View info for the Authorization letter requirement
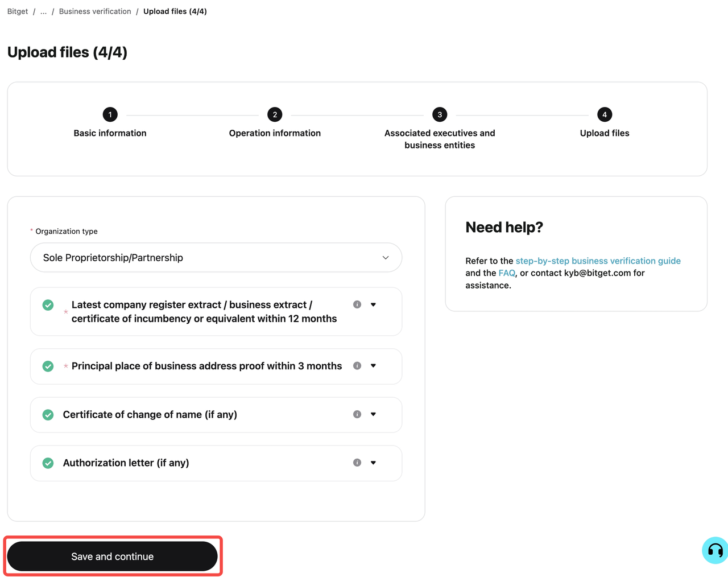Viewport: 728px width, 577px height. (357, 463)
